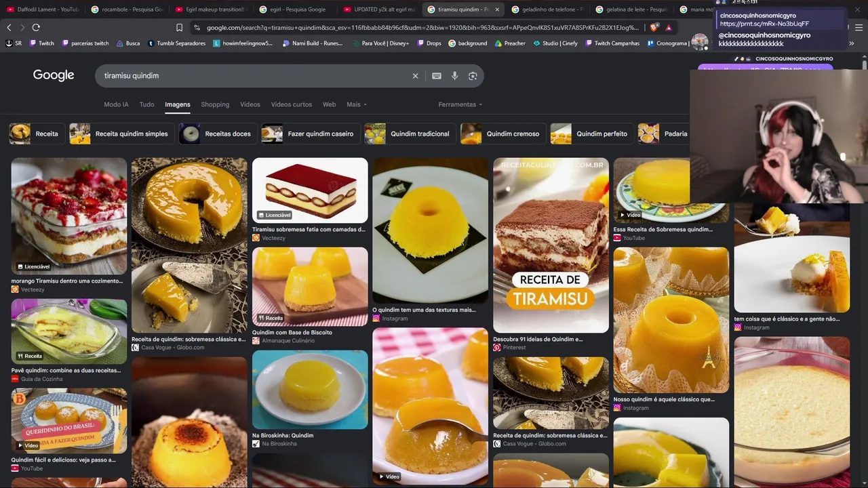This screenshot has width=868, height=488.
Task: Clear the search box with the X
Action: pos(416,76)
